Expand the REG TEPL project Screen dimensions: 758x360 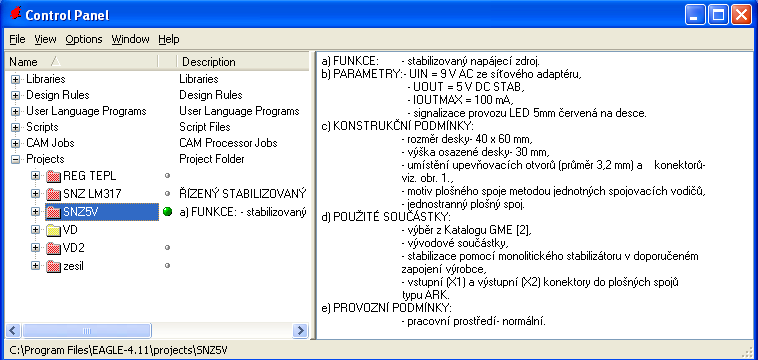(35, 176)
